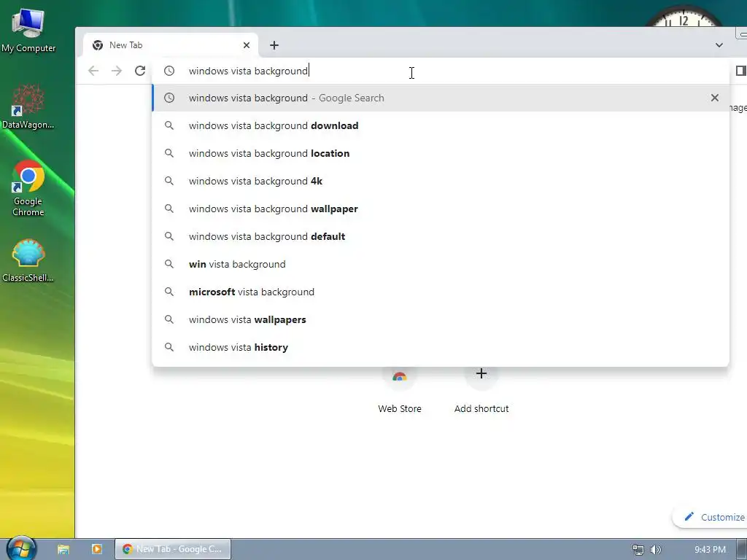Click the network tray icon
The width and height of the screenshot is (747, 560).
coord(638,550)
